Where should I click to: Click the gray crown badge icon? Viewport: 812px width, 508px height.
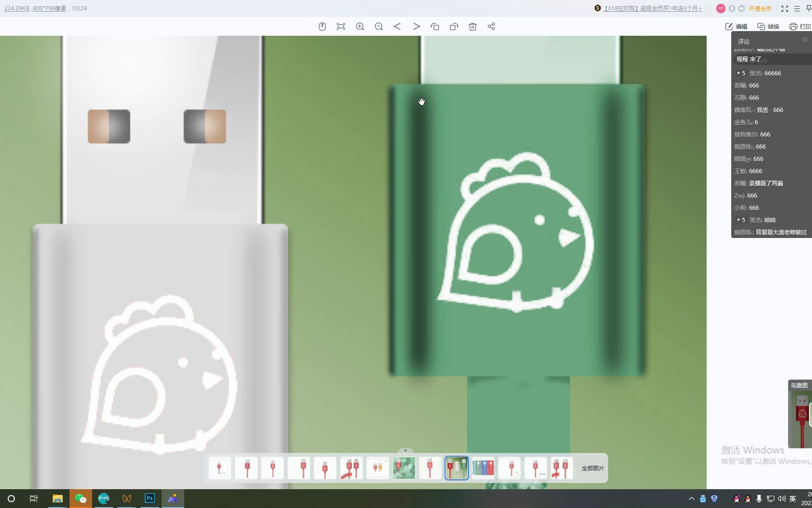pyautogui.click(x=742, y=8)
